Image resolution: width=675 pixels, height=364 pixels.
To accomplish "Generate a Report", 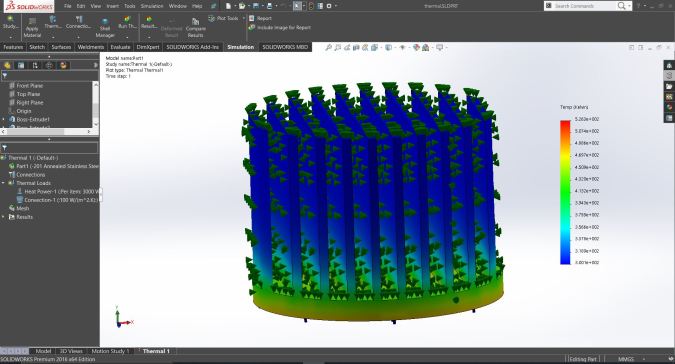I will pos(260,19).
